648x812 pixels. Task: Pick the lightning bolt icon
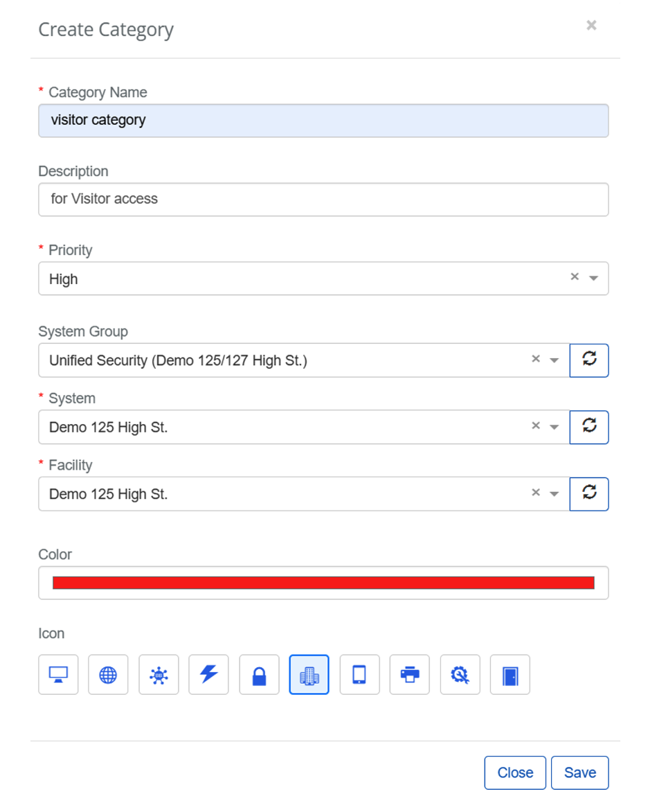[x=208, y=675]
